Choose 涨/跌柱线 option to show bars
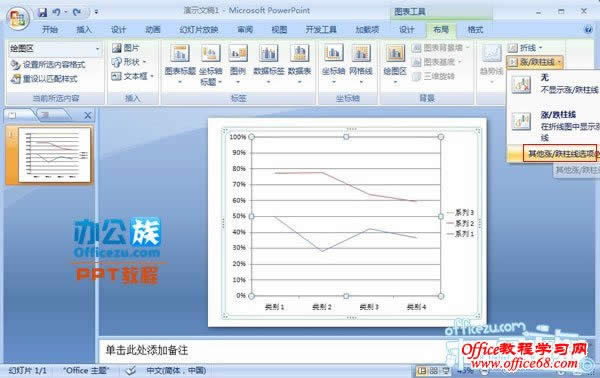600x378 pixels. point(554,125)
